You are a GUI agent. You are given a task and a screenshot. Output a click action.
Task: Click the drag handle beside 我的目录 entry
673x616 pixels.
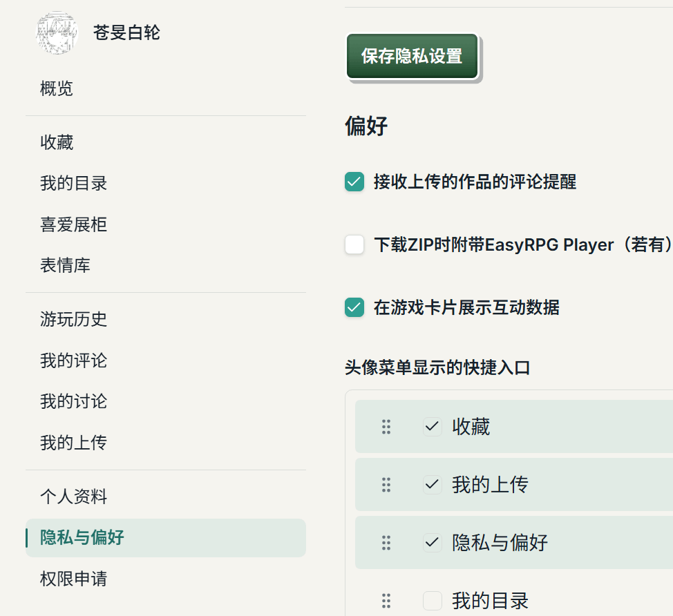(386, 601)
